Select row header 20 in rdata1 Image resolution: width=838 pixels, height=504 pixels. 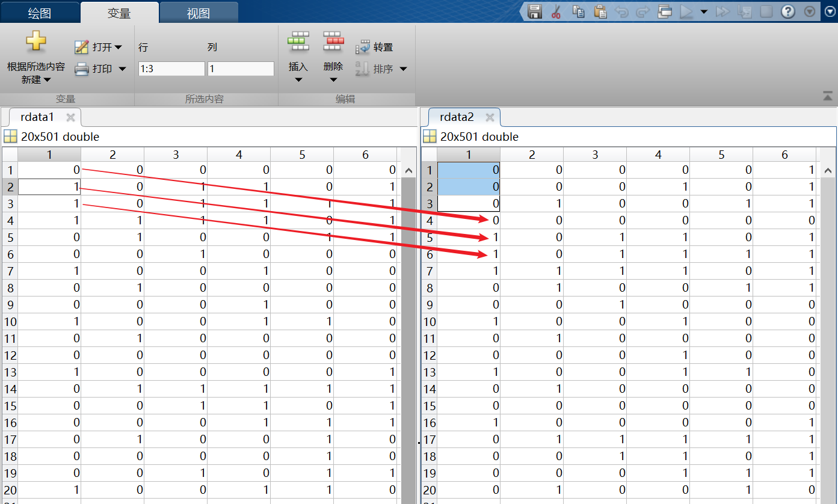(x=10, y=490)
